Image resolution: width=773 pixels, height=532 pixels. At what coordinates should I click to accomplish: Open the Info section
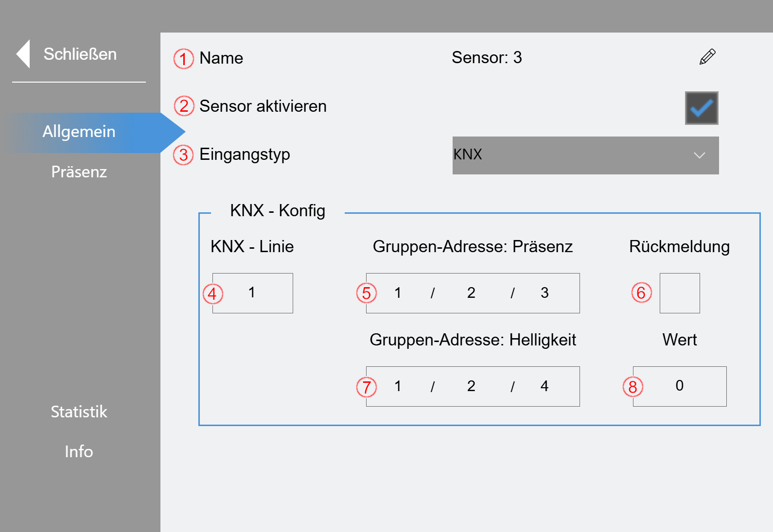tap(79, 452)
